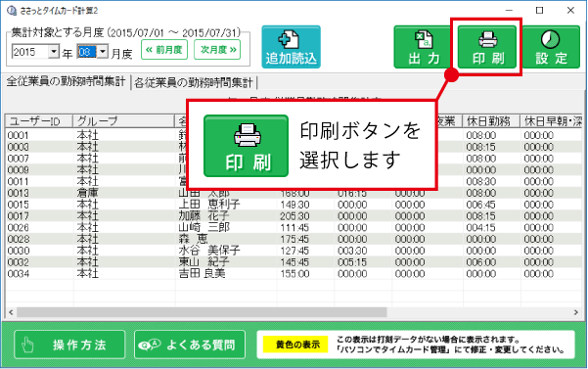
Task: Minimize the ささっとタイムカード計算2 window
Action: point(509,10)
